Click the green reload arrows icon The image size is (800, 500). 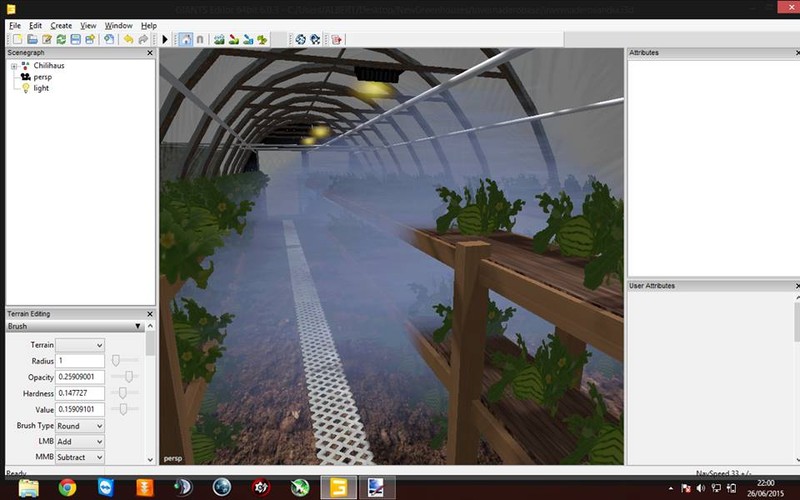click(x=61, y=39)
